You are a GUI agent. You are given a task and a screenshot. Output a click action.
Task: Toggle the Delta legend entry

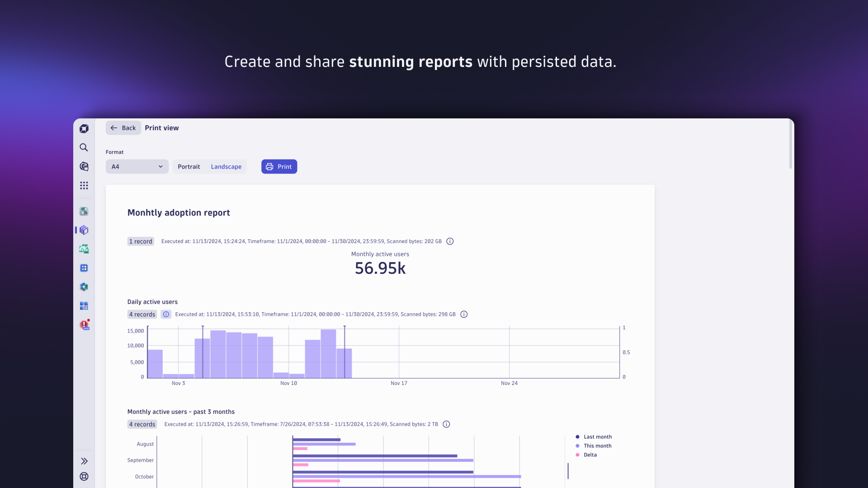point(586,455)
